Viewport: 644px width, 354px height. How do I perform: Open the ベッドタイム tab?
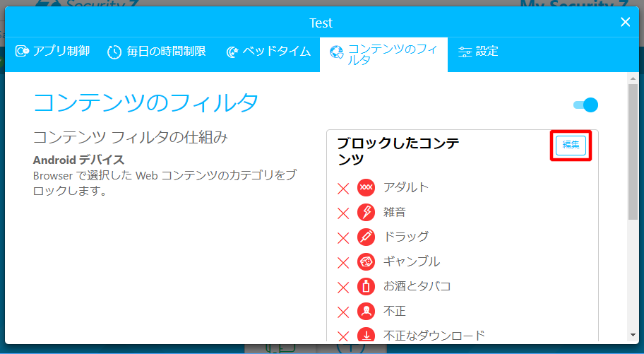[268, 52]
